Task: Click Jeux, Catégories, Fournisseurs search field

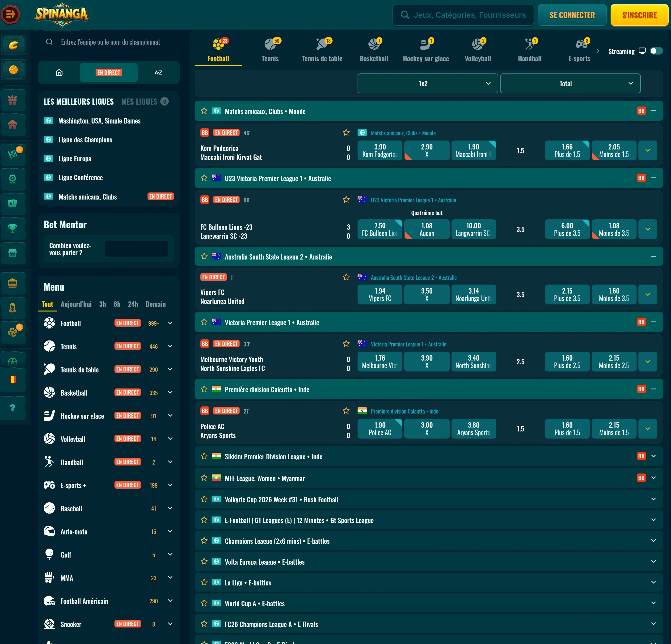Action: coord(463,15)
